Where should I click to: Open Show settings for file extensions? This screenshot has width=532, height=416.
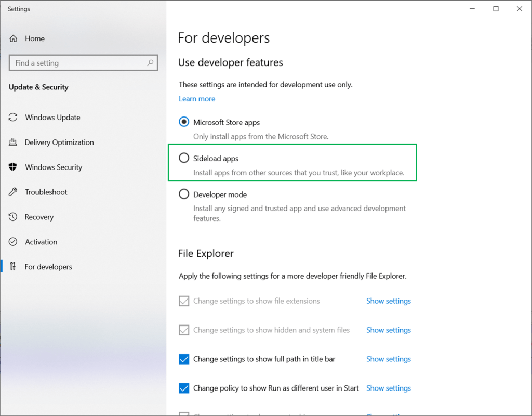coord(388,301)
